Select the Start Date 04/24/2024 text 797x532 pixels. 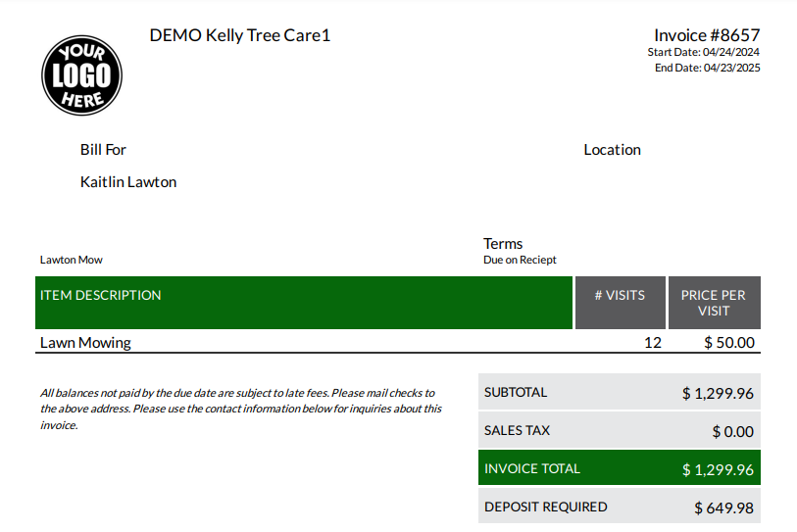pos(703,52)
